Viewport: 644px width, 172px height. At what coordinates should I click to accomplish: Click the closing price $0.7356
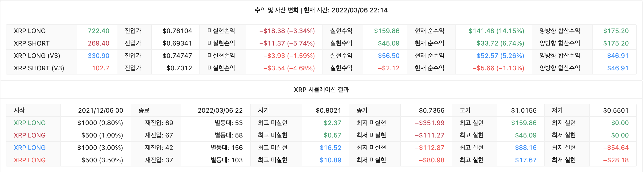[x=431, y=110]
